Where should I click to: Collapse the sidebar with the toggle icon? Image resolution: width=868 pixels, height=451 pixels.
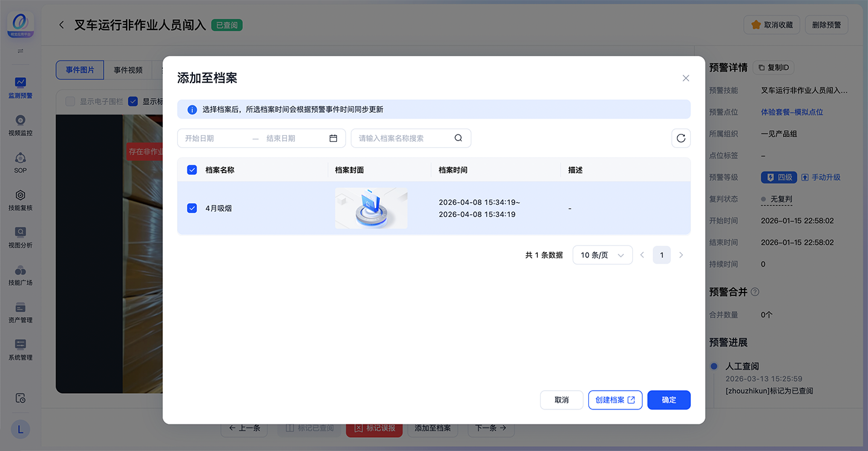(20, 51)
